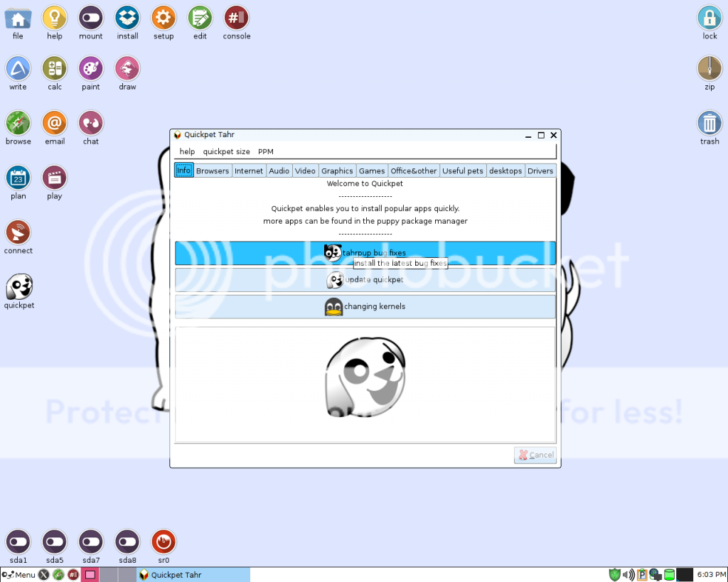Click the changing kernels bar
Image resolution: width=728 pixels, height=582 pixels.
pyautogui.click(x=365, y=306)
